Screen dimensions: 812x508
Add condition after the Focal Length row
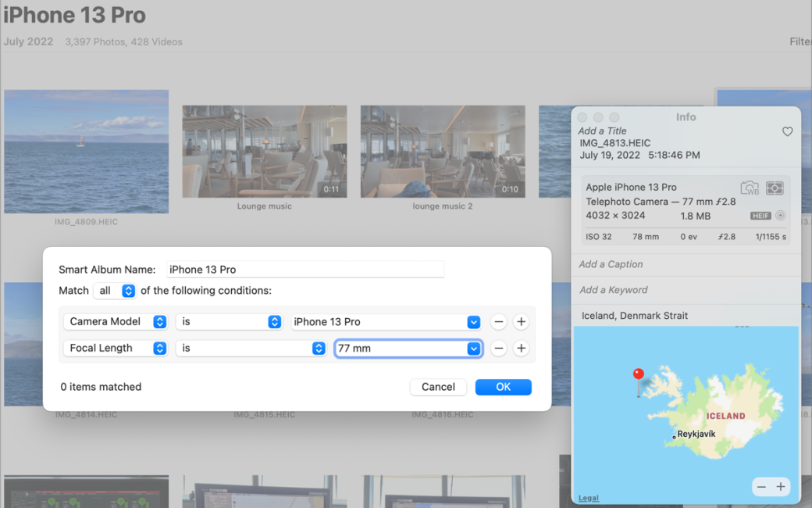pyautogui.click(x=521, y=349)
